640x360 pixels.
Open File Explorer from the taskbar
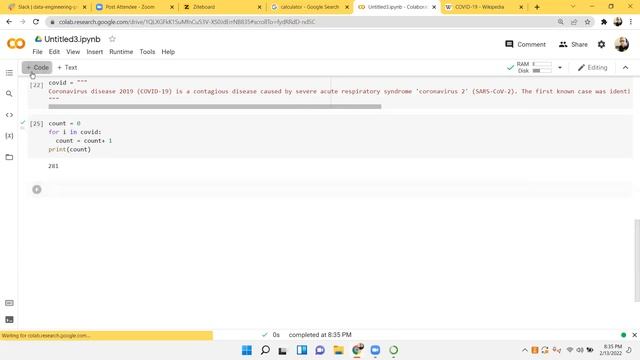pyautogui.click(x=338, y=350)
